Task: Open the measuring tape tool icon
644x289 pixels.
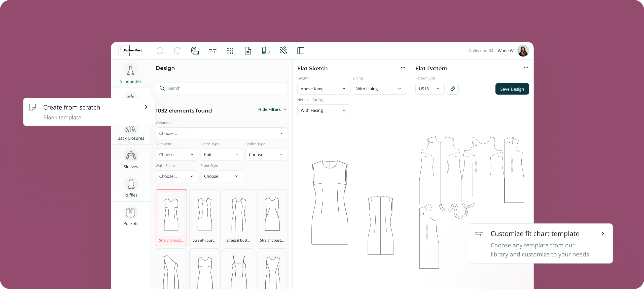Action: pyautogui.click(x=195, y=51)
